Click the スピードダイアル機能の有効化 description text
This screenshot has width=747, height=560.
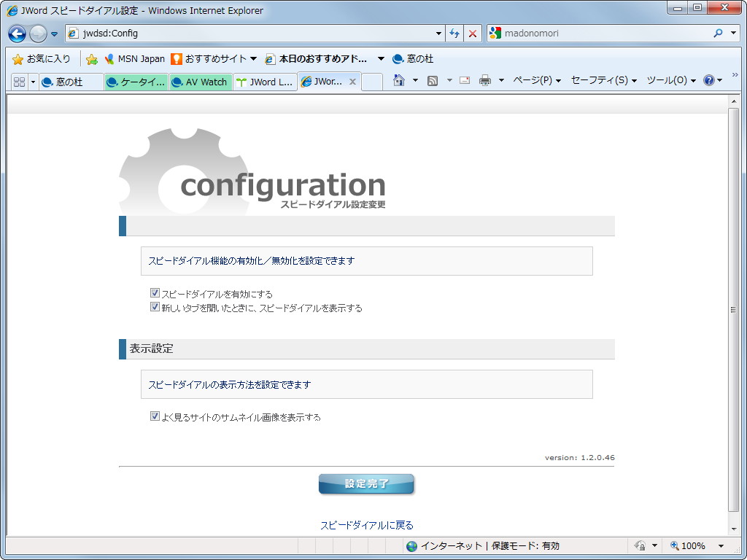point(251,261)
